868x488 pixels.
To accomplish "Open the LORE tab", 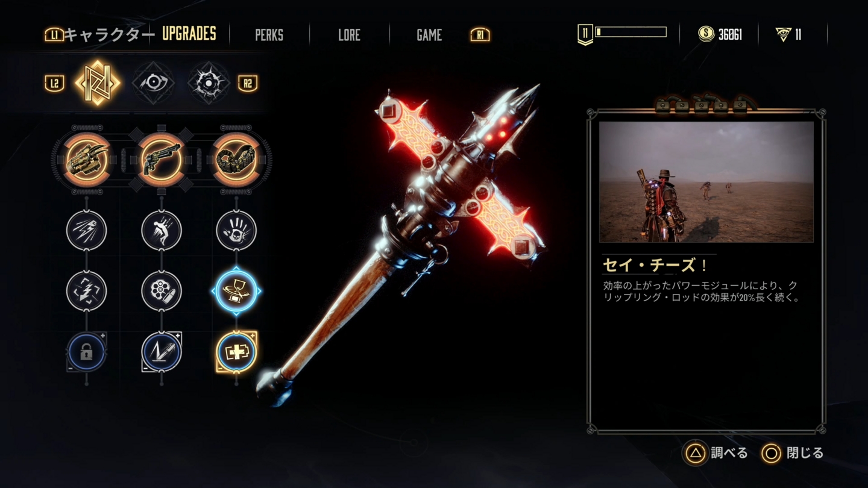I will pos(349,35).
